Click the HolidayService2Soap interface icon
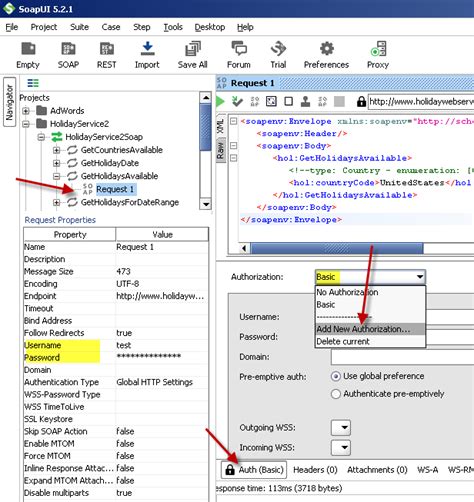474x502 pixels. [x=57, y=137]
